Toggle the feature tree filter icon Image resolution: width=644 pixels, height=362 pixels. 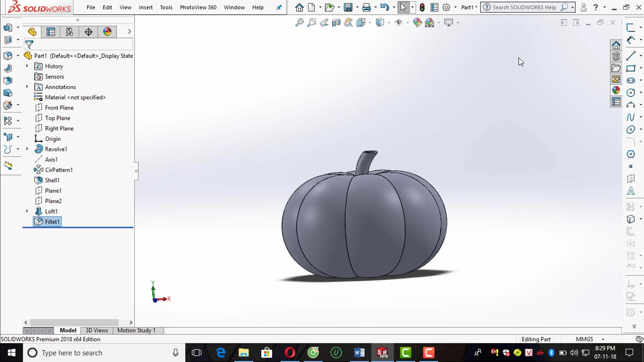click(x=29, y=44)
